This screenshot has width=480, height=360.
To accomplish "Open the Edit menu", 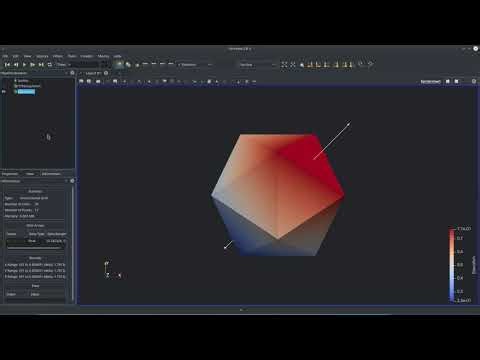I will [15, 56].
